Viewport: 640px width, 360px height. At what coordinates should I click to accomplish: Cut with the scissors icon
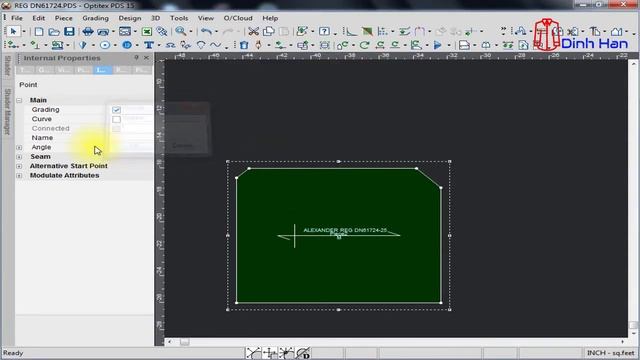coord(253,31)
